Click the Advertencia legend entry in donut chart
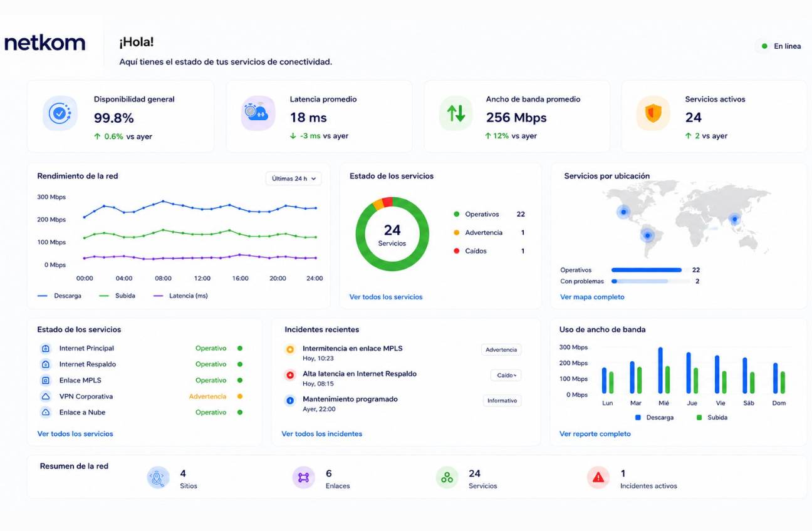Screen dimensions: 812x531 (x=489, y=232)
